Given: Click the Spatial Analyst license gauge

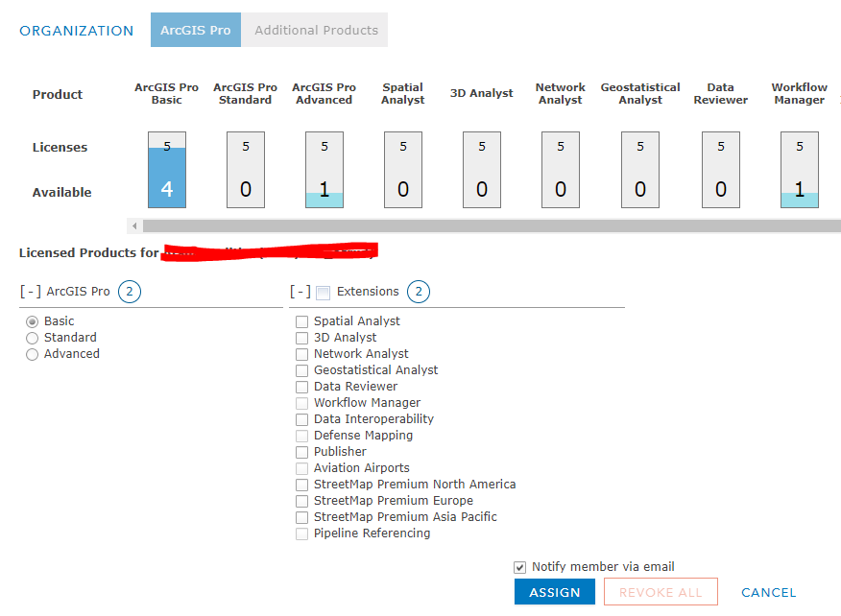Looking at the screenshot, I should coord(403,170).
